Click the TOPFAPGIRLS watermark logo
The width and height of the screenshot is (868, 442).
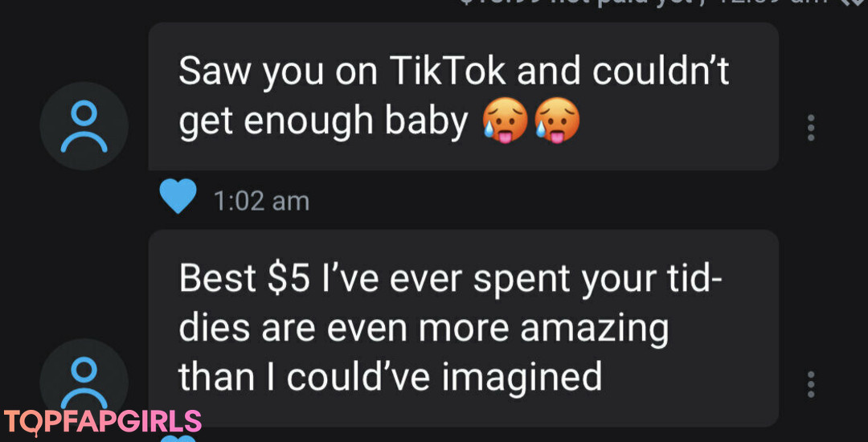pos(102,422)
